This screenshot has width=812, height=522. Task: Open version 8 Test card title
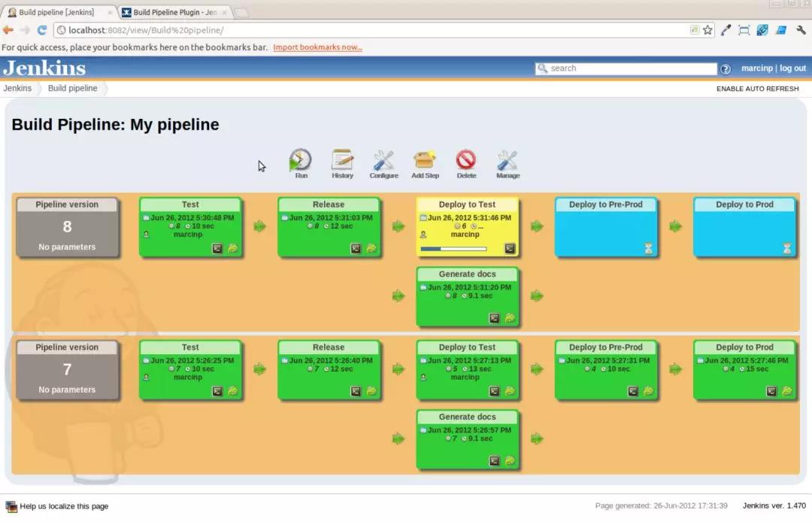point(190,205)
